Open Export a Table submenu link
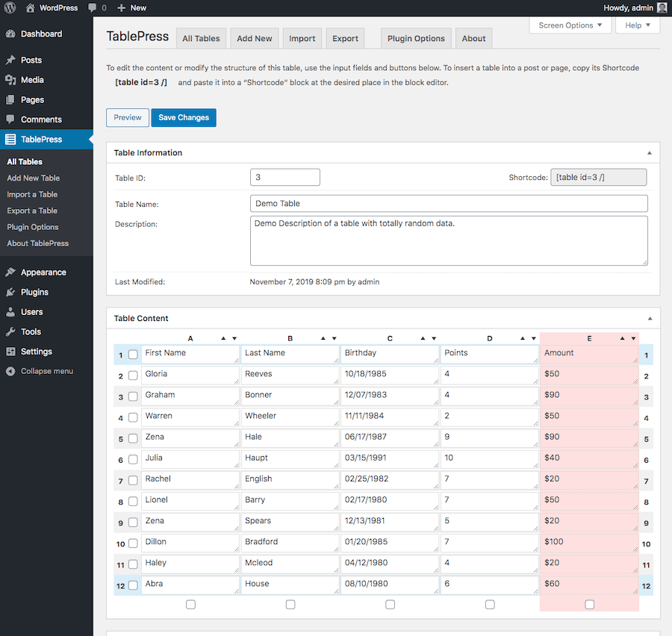 32,211
